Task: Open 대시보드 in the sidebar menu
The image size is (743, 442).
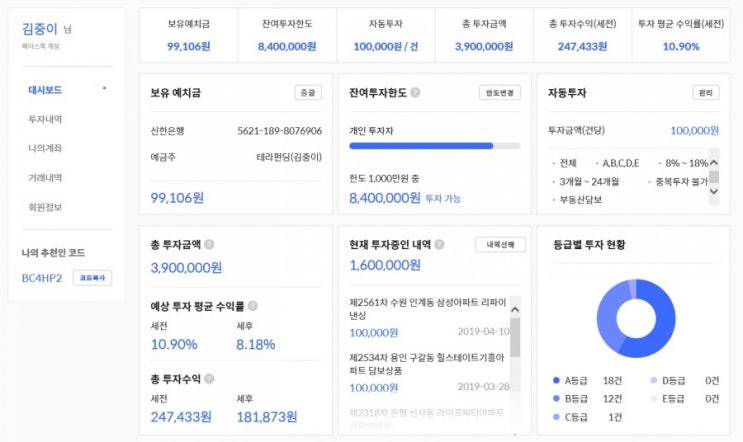Action: tap(45, 90)
